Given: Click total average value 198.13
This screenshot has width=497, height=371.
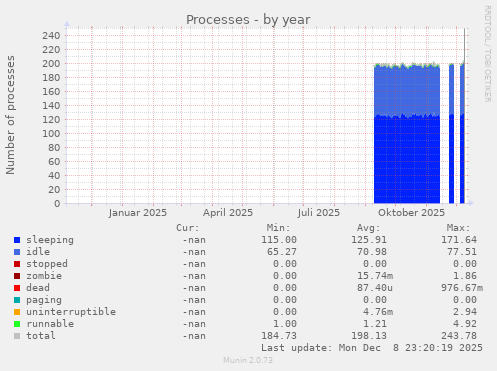Looking at the screenshot, I should [x=369, y=336].
